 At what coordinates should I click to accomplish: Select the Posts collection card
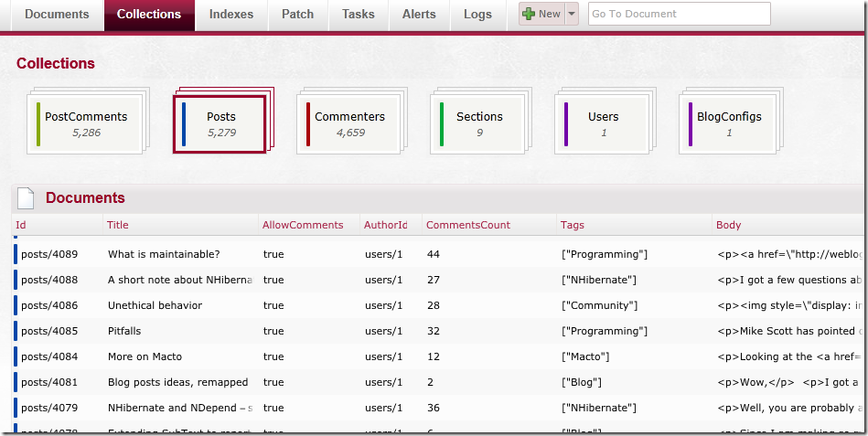[x=220, y=124]
